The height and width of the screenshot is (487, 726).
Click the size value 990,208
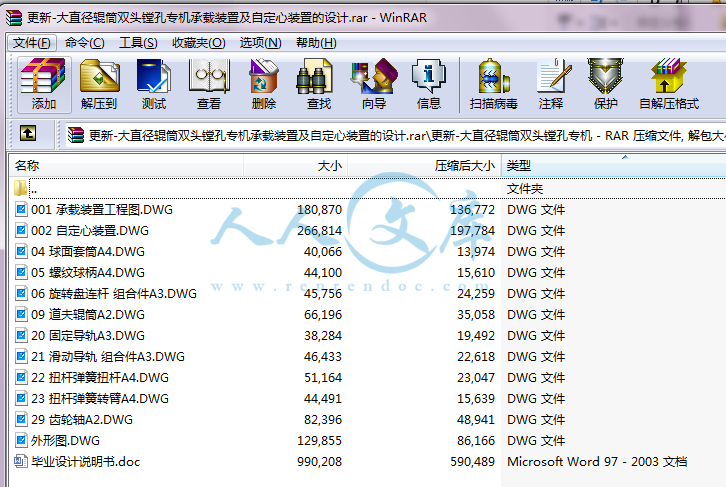point(319,462)
